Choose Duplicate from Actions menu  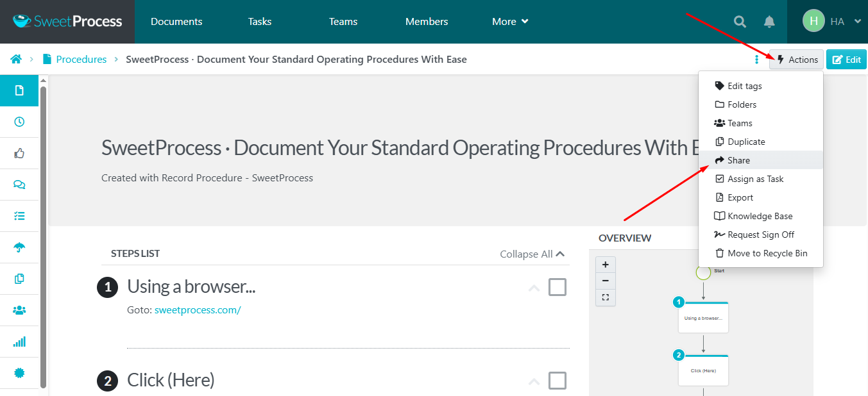[761, 142]
